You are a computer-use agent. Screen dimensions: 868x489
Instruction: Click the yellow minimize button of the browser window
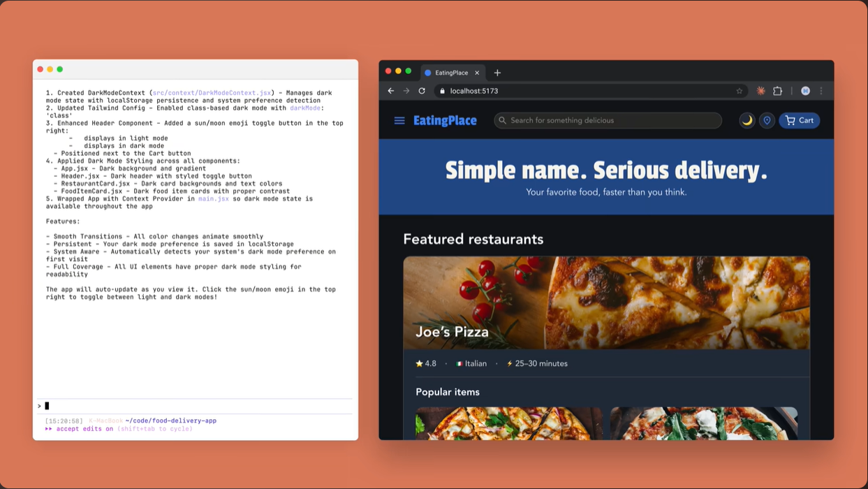399,71
